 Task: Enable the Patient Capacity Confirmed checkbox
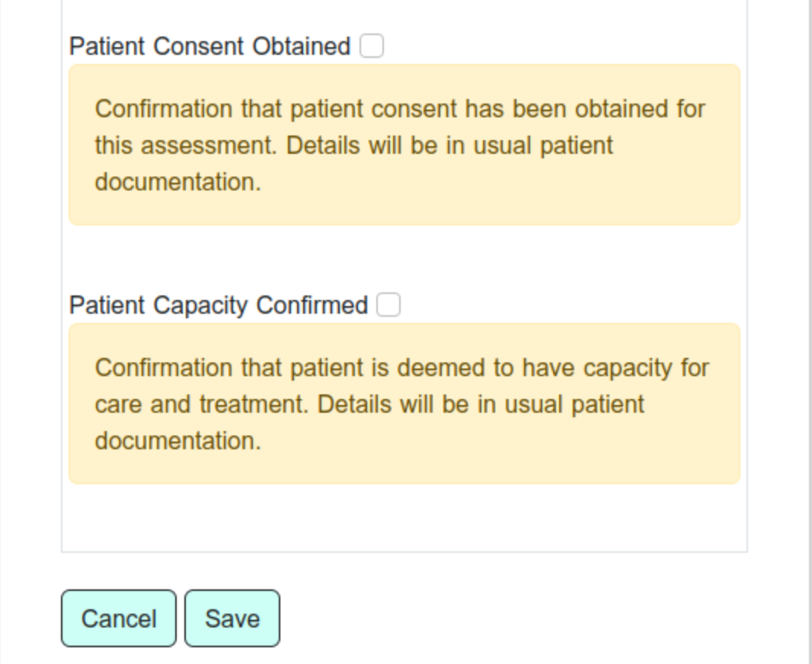(x=388, y=305)
